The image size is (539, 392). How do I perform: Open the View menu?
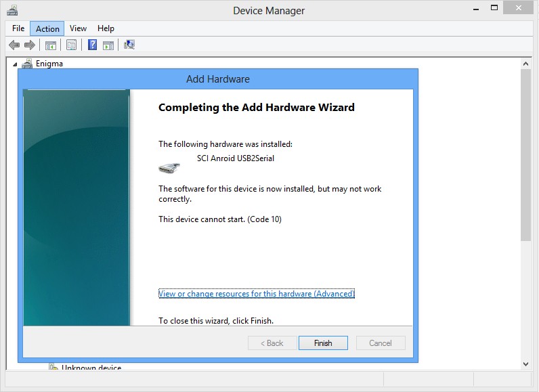pos(78,28)
